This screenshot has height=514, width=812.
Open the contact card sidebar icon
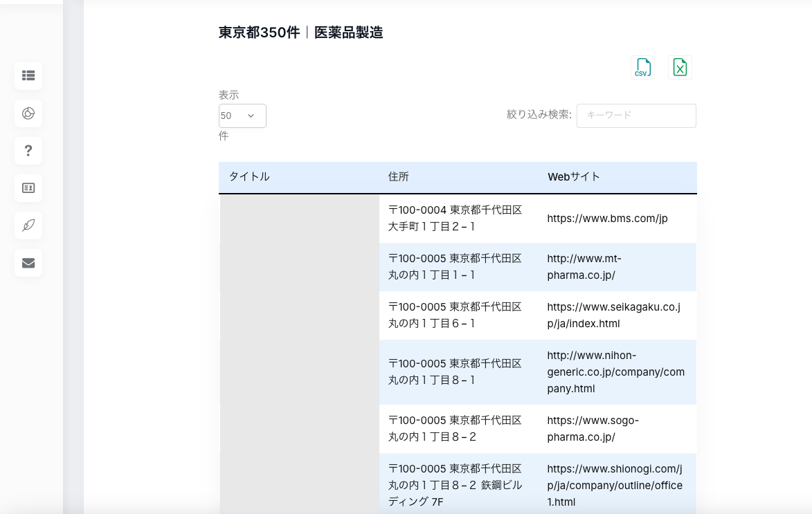click(28, 188)
